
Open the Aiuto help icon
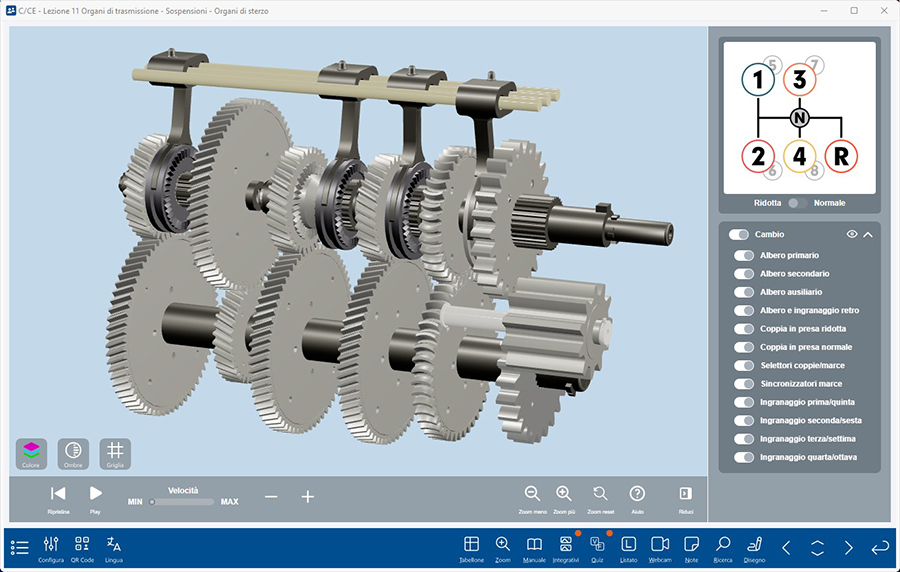tap(637, 494)
